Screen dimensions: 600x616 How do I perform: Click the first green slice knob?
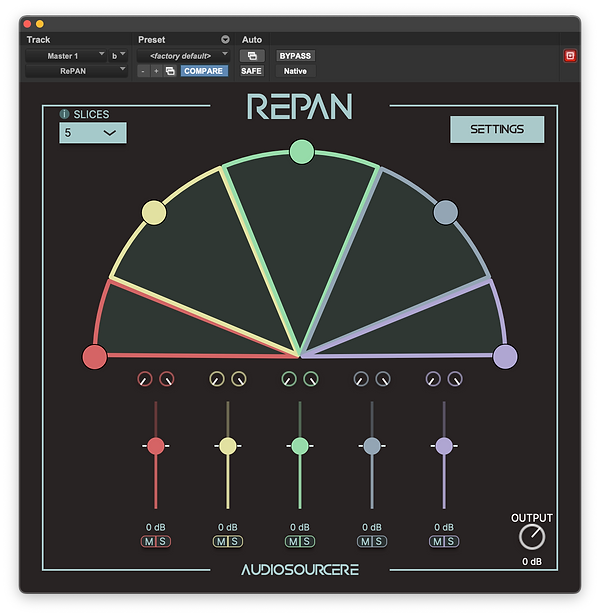[289, 379]
